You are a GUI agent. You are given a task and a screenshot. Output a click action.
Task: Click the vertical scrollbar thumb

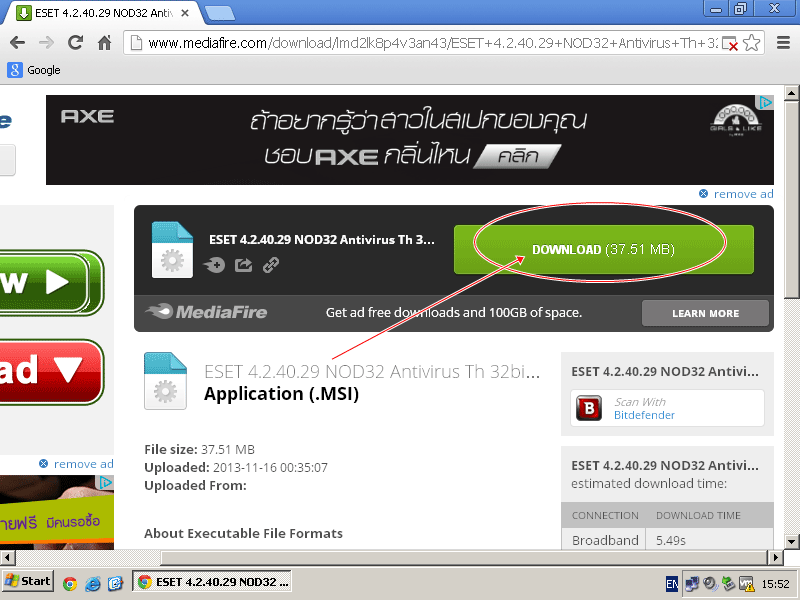coord(791,199)
